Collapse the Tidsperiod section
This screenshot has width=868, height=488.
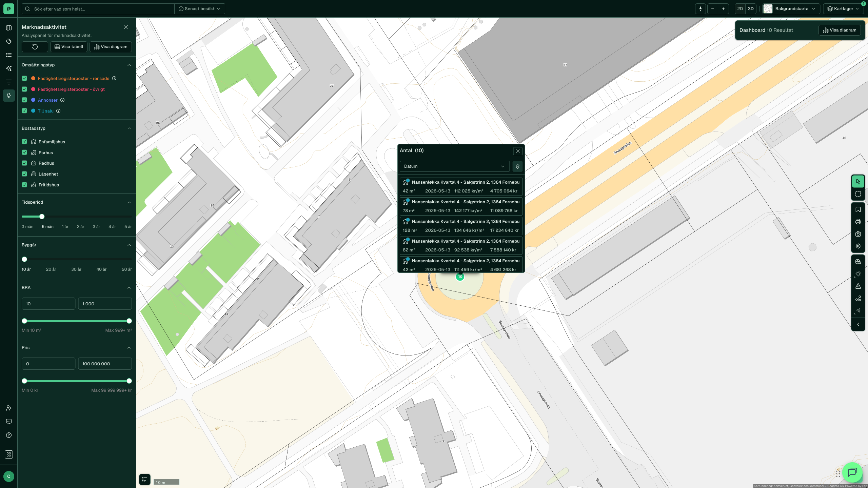tap(129, 202)
